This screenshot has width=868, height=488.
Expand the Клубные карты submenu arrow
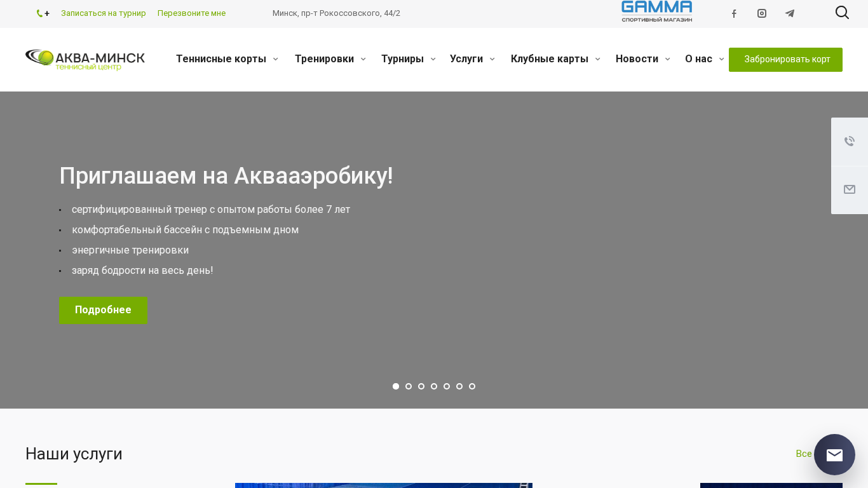(598, 59)
